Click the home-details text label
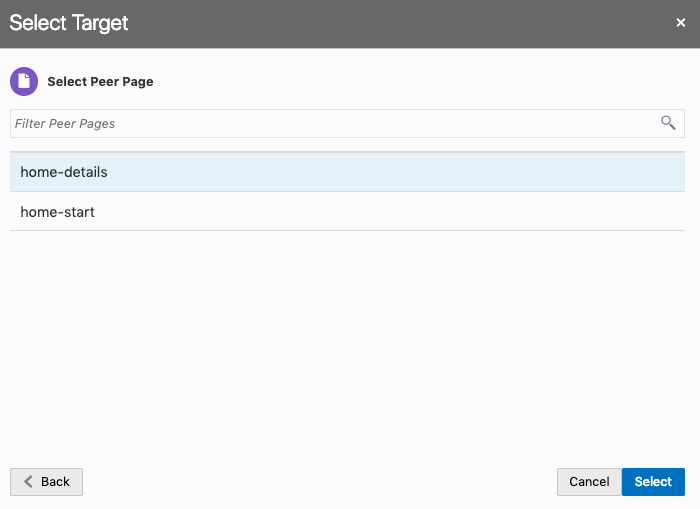 (x=64, y=172)
